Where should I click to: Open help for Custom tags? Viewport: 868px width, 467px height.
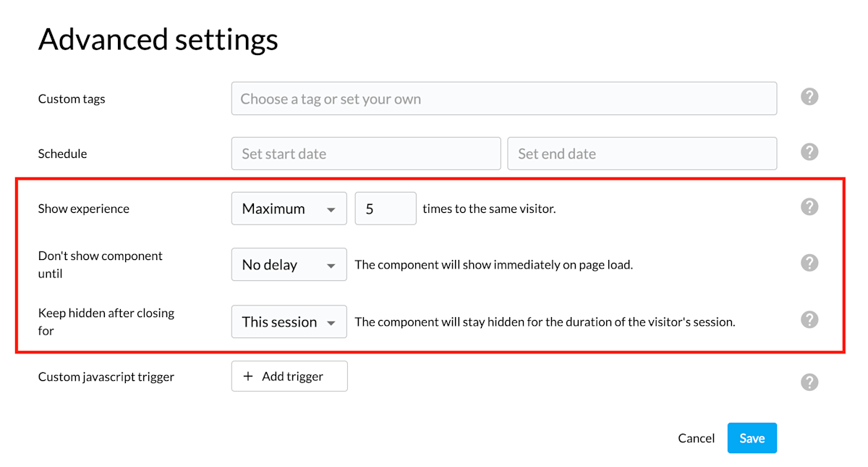(809, 96)
